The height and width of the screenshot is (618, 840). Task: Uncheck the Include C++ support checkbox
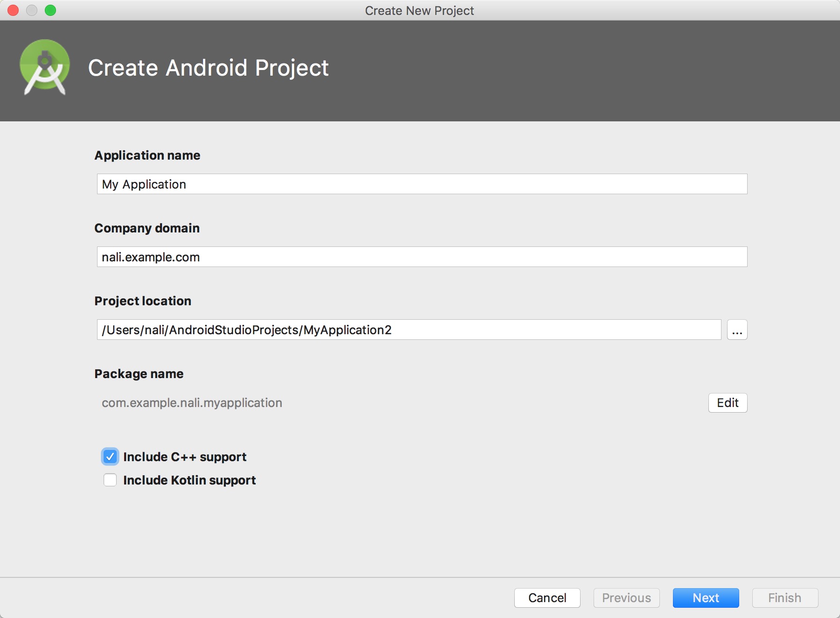[110, 456]
